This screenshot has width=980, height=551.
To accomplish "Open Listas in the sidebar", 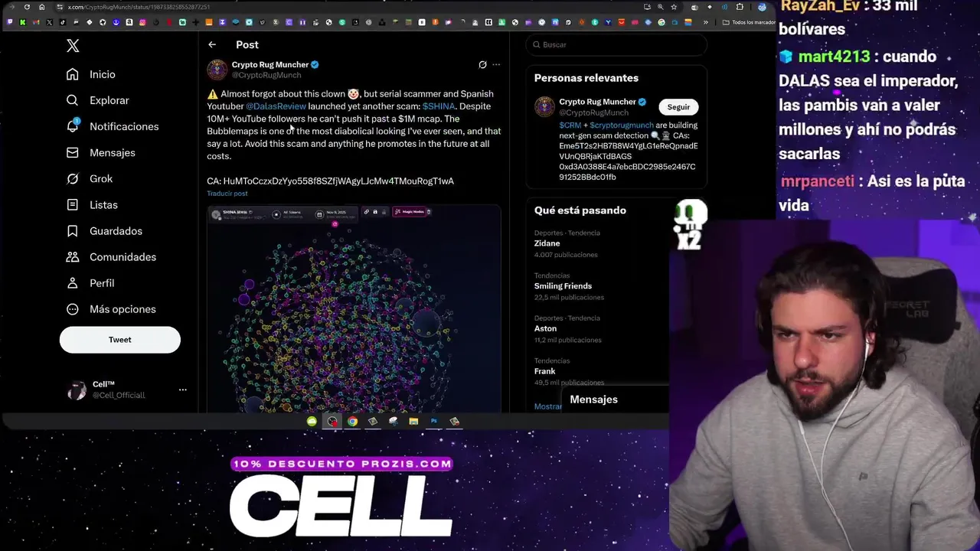I will coord(92,204).
